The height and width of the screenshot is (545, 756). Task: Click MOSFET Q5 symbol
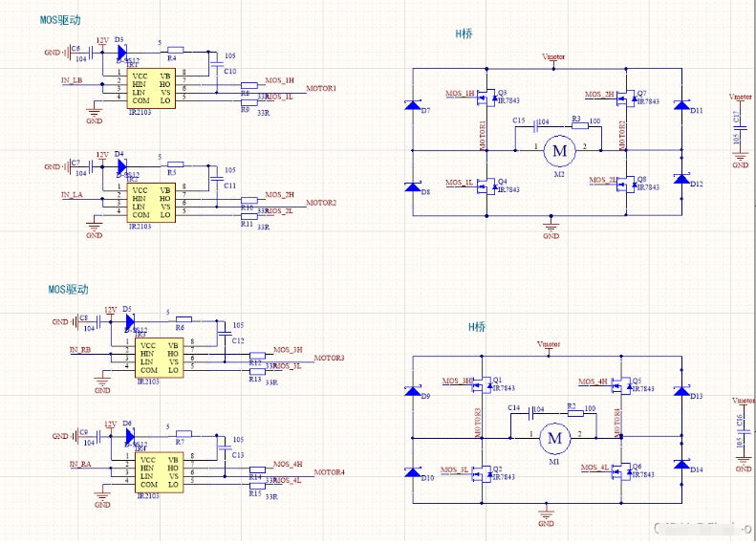[621, 386]
